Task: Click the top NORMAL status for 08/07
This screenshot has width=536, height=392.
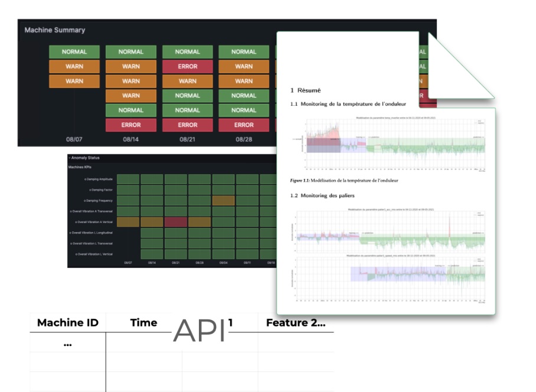Action: [x=74, y=52]
